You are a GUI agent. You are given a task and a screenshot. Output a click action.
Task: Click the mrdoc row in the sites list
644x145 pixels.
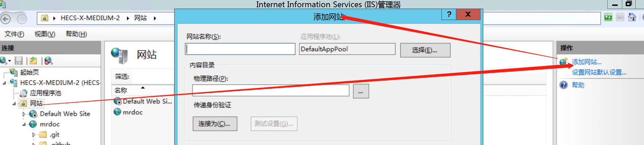coord(133,112)
